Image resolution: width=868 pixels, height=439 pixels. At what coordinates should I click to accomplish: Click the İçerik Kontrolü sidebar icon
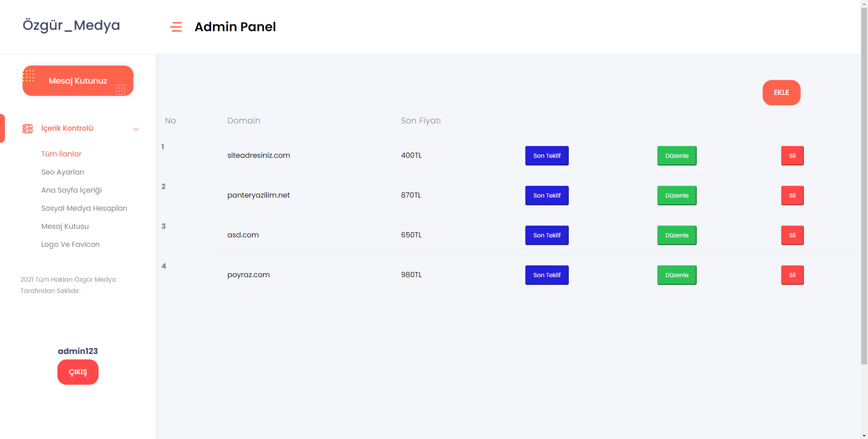coord(28,129)
